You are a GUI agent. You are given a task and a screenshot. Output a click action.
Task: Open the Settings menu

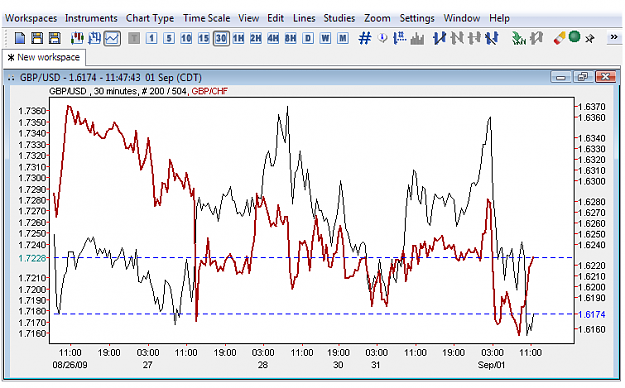(417, 18)
